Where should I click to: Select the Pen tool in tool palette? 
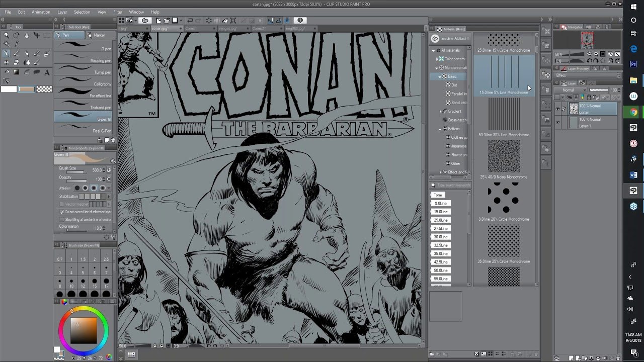[6, 54]
